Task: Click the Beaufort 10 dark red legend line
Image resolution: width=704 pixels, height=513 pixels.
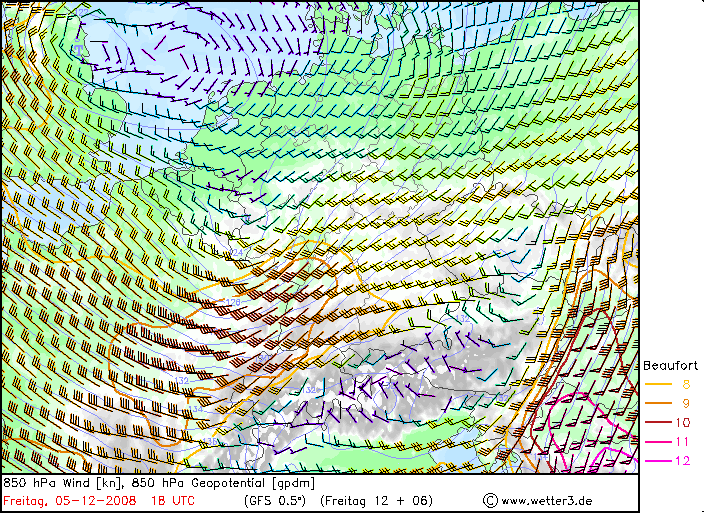Action: (658, 422)
